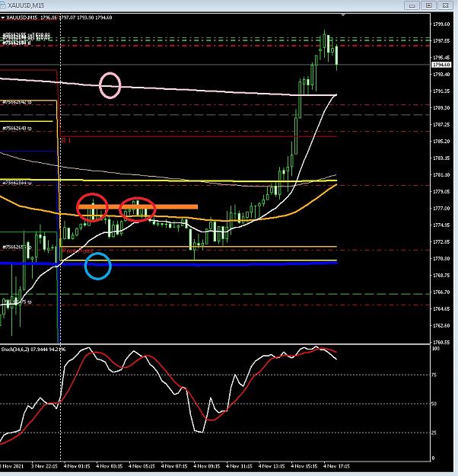The width and height of the screenshot is (458, 476).
Task: Click price scale value 1766.70
Action: 441,292
